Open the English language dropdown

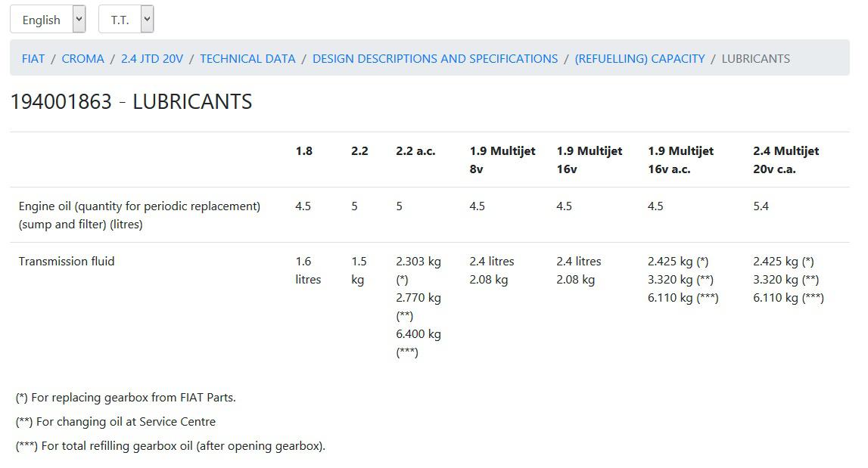pyautogui.click(x=48, y=20)
